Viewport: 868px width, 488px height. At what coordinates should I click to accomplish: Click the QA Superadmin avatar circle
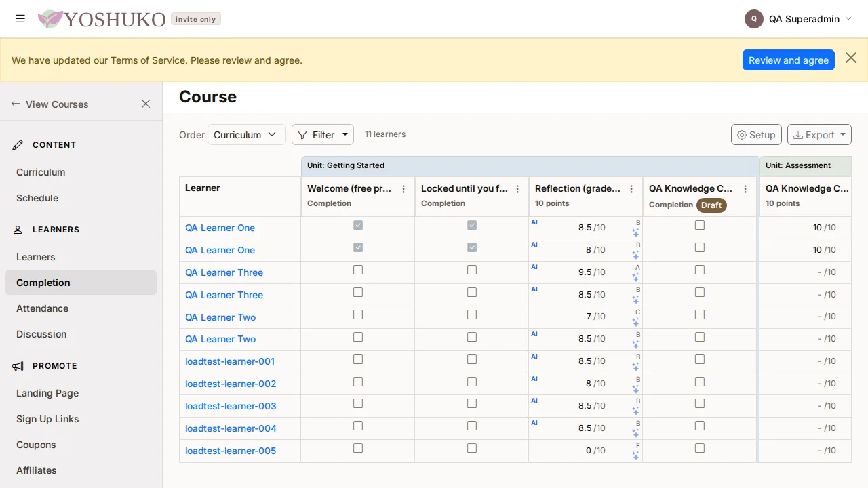[x=754, y=19]
